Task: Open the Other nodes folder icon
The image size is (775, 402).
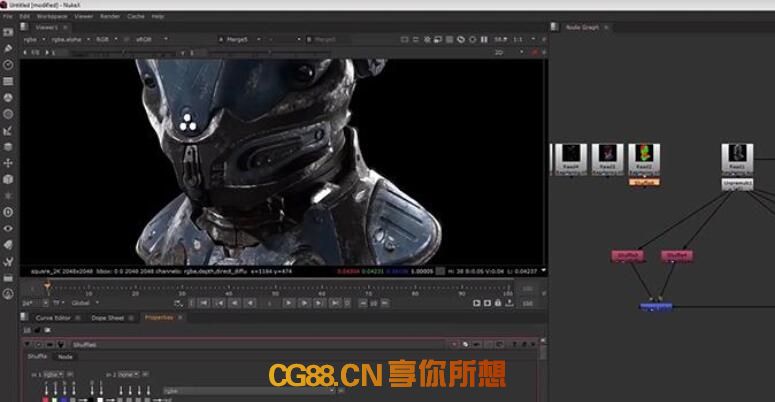Action: 8,278
